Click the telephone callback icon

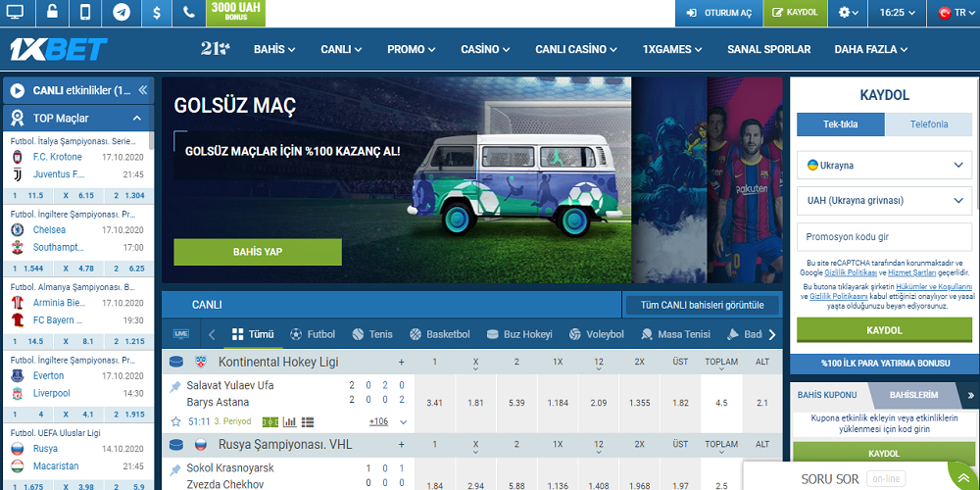pos(188,13)
